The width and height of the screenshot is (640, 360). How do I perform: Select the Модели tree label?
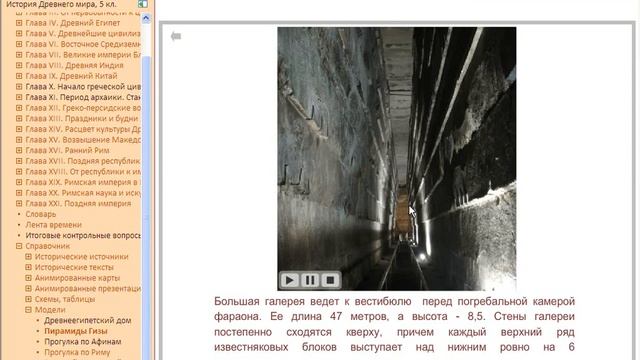pos(50,309)
